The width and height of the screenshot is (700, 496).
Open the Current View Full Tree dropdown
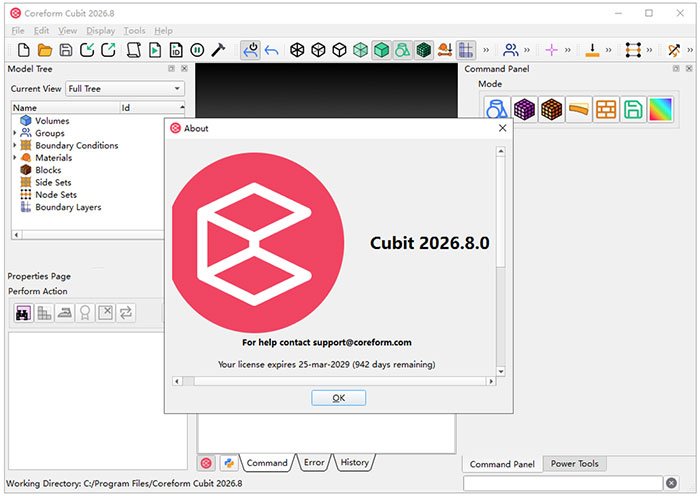point(125,89)
